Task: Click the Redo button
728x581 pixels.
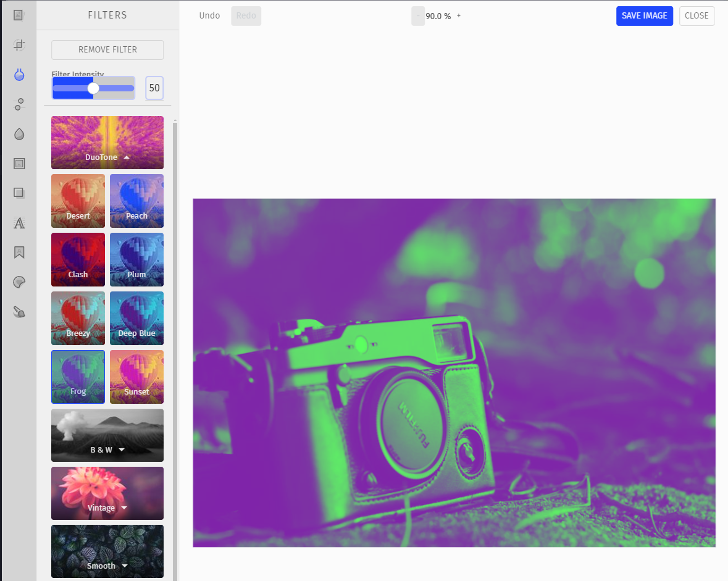Action: pyautogui.click(x=246, y=16)
